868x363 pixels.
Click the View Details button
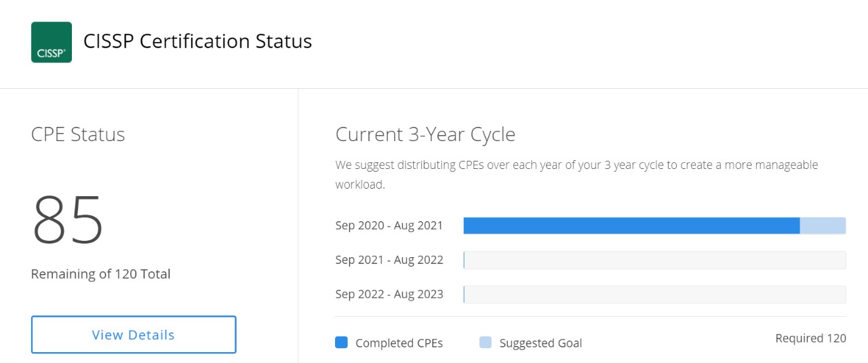tap(134, 335)
